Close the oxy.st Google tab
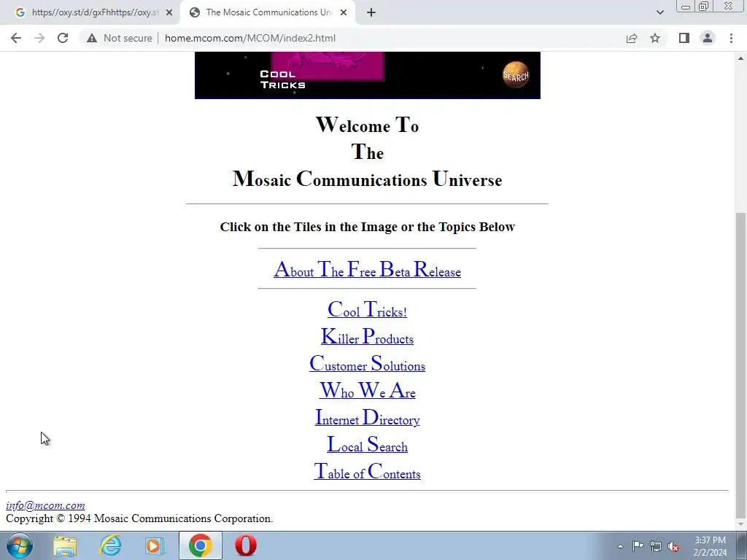This screenshot has height=560, width=747. (169, 13)
